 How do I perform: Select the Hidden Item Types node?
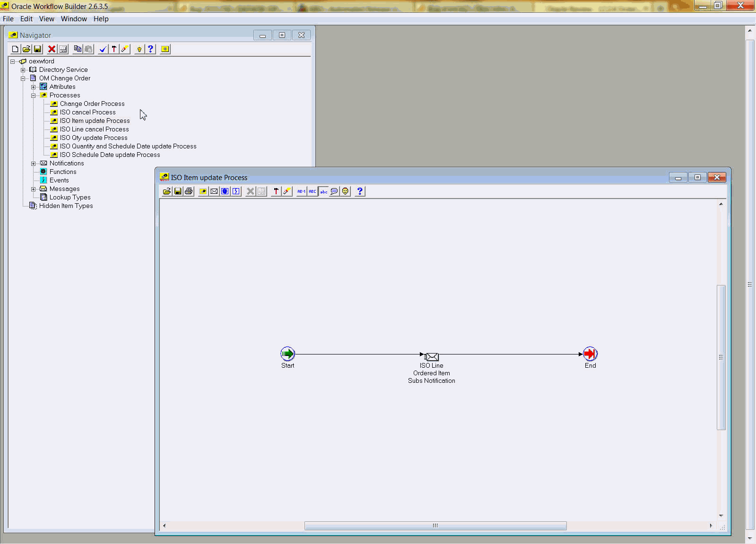pyautogui.click(x=66, y=206)
